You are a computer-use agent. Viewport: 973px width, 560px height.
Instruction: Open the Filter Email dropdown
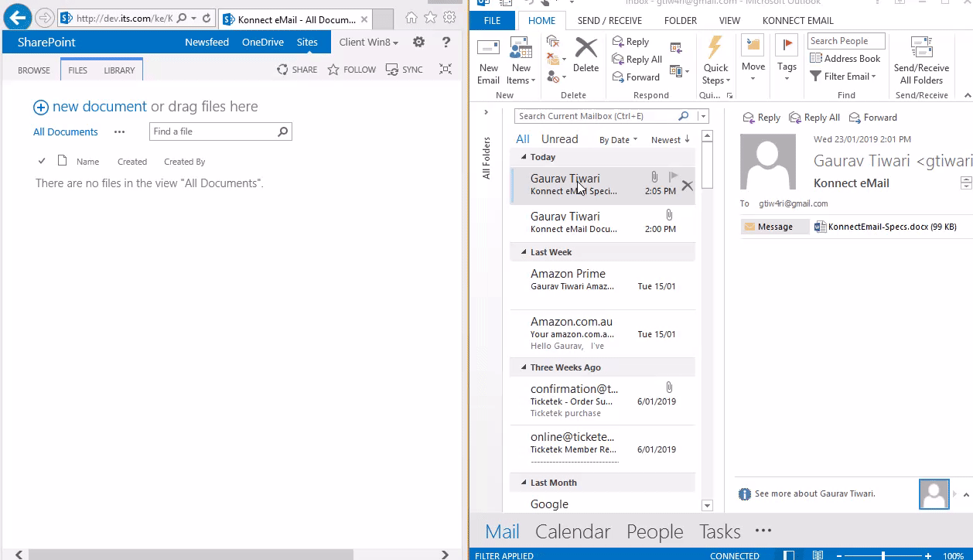point(845,76)
